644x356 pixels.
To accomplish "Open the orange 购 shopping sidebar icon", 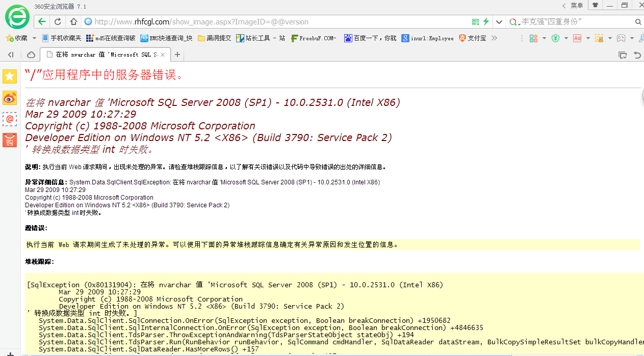I will pos(10,140).
